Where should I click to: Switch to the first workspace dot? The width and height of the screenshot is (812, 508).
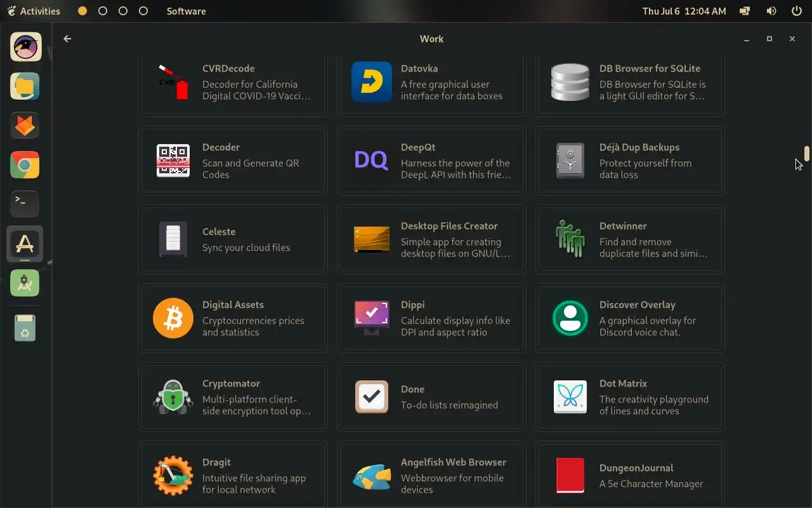[82, 11]
